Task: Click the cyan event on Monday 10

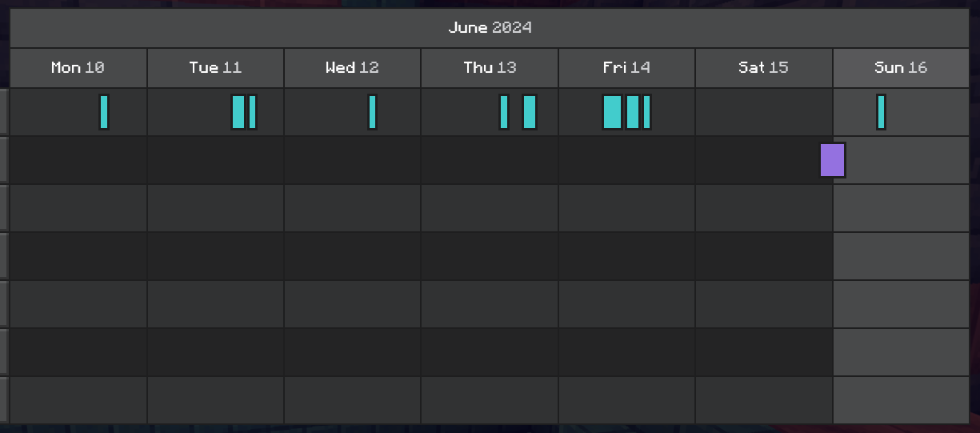Action: tap(104, 112)
